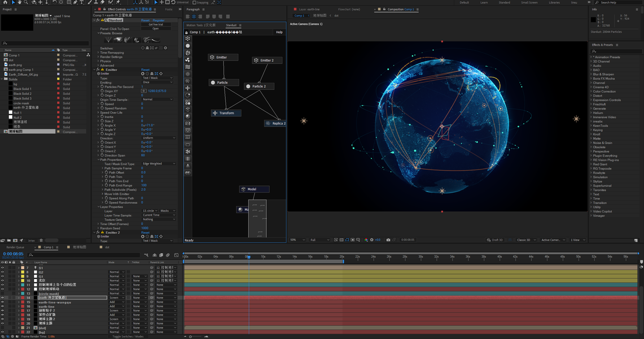Select the Puppet Pin tool

[118, 2]
